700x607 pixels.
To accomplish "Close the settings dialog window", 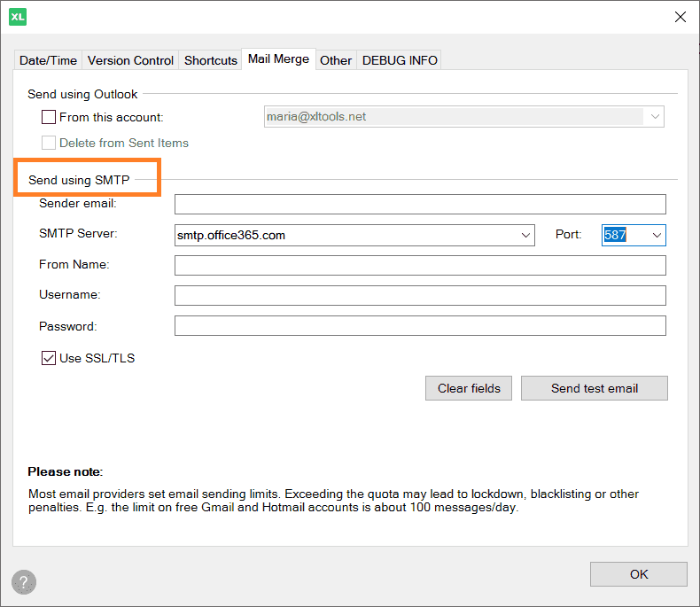I will (680, 17).
